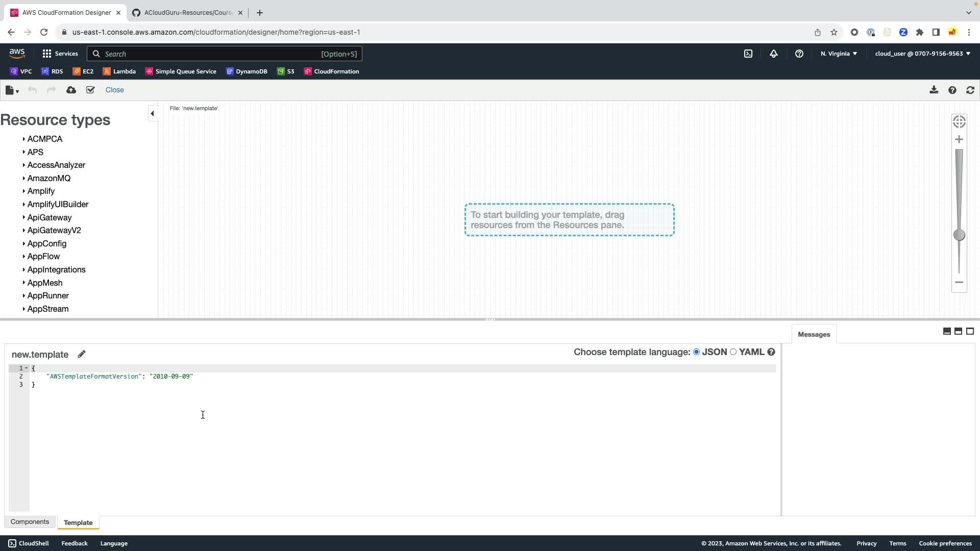Click the Validate template checkmark icon
This screenshot has height=551, width=980.
(x=90, y=90)
